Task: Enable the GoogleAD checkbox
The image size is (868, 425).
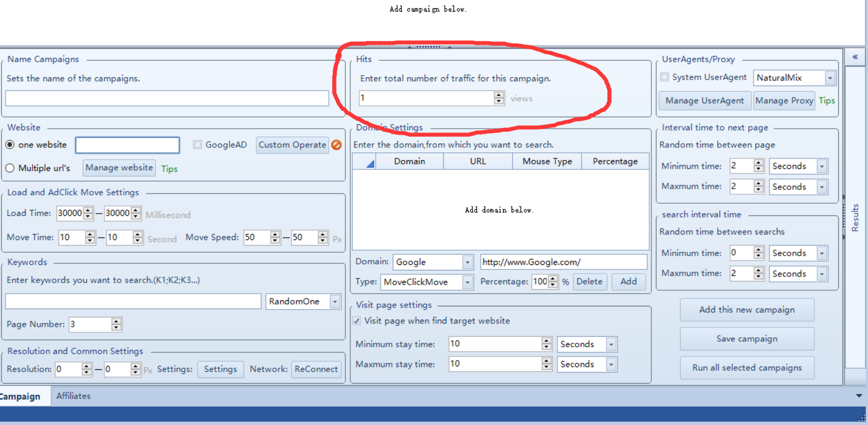Action: tap(197, 145)
